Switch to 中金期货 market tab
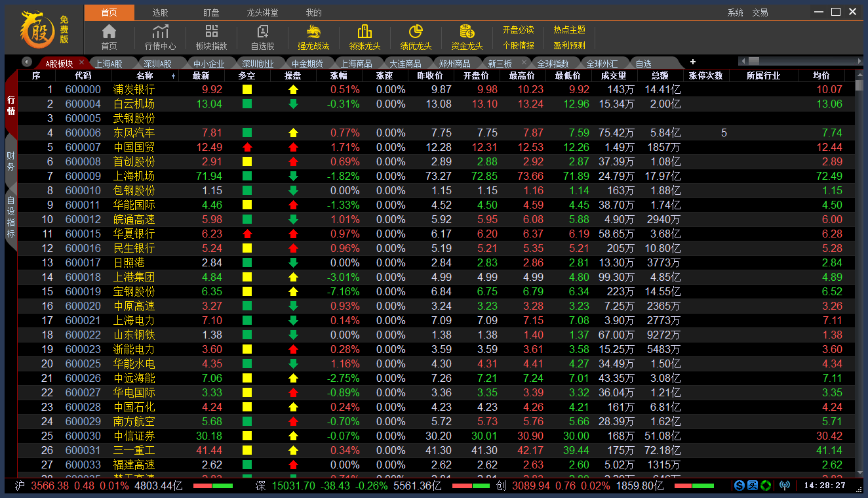The width and height of the screenshot is (868, 498). 307,64
